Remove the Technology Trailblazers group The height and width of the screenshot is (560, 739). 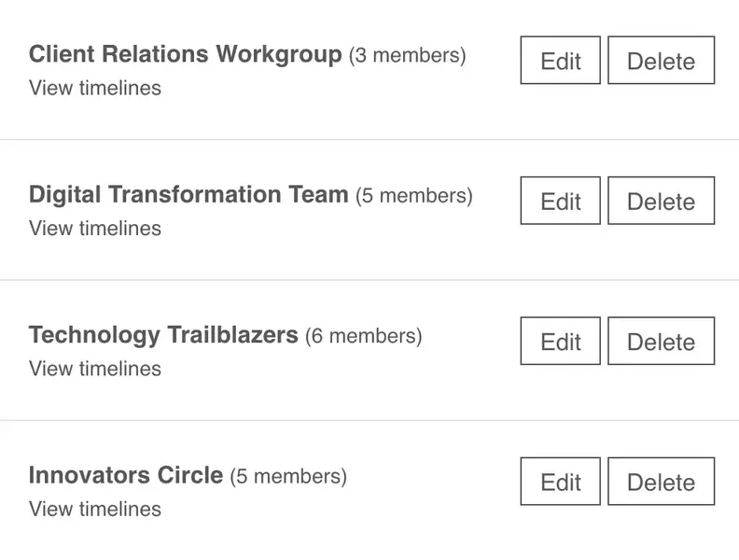(661, 341)
